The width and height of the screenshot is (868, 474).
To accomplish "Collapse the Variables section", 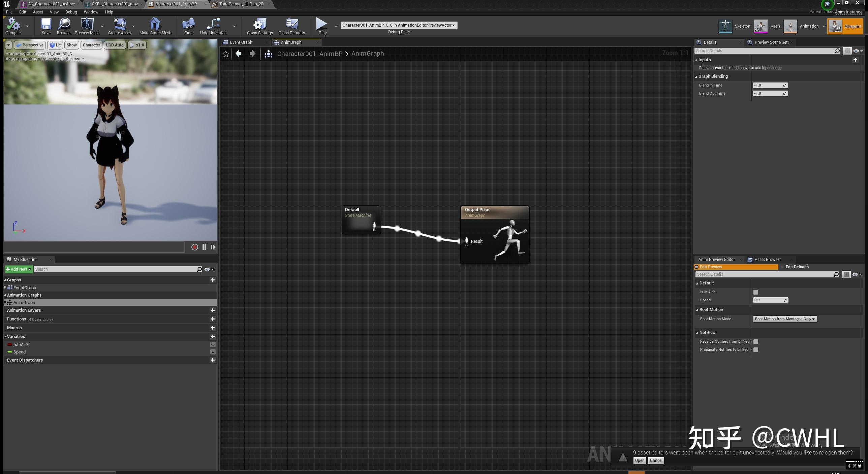I will tap(5, 336).
